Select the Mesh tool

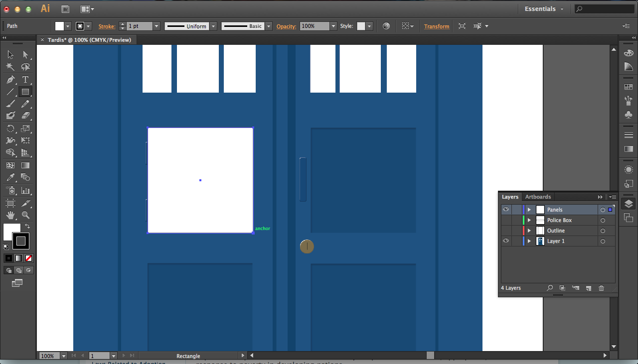click(10, 165)
